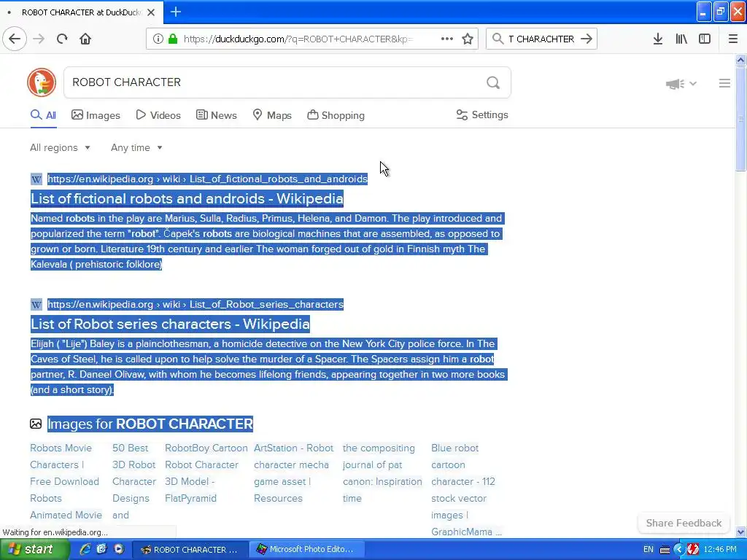The height and width of the screenshot is (560, 747).
Task: Open 50 Best 3D Robot Character Designs image
Action: coord(134,481)
